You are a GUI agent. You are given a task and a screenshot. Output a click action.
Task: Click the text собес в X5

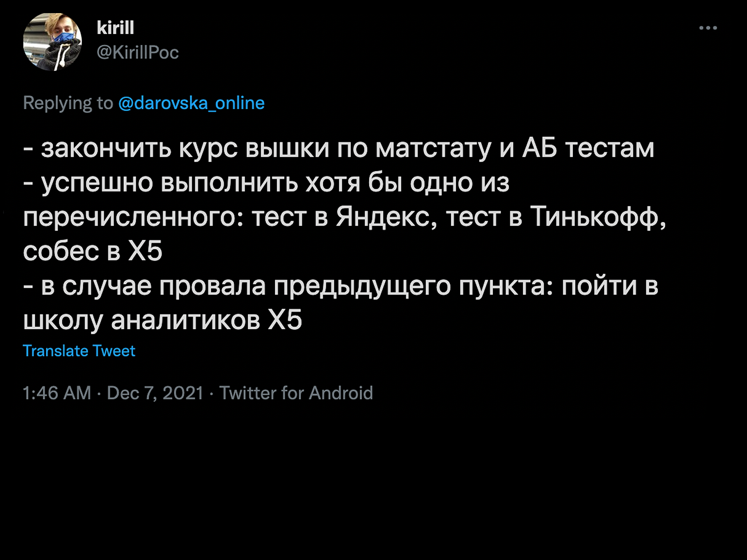click(93, 251)
